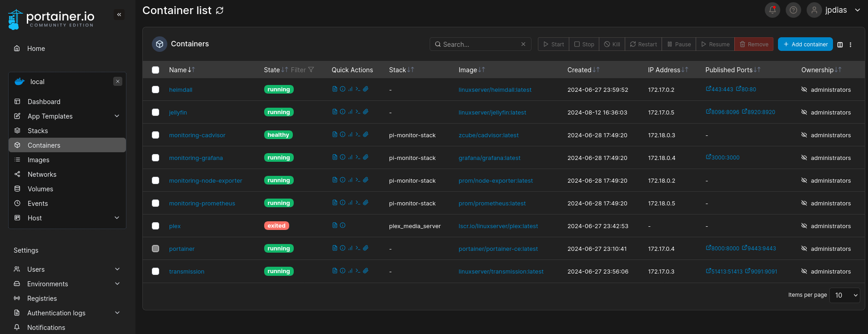The image size is (868, 334).
Task: Inspect the exited plex container
Action: click(342, 225)
